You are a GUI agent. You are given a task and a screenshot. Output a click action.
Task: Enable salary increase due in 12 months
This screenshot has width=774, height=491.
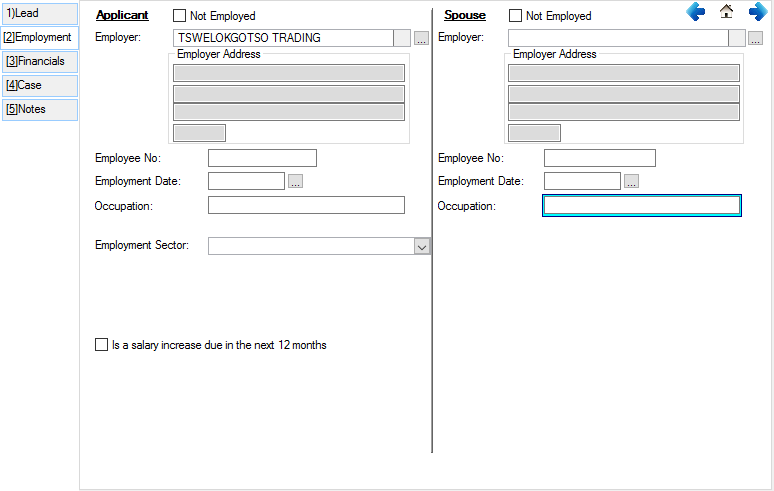coord(101,345)
